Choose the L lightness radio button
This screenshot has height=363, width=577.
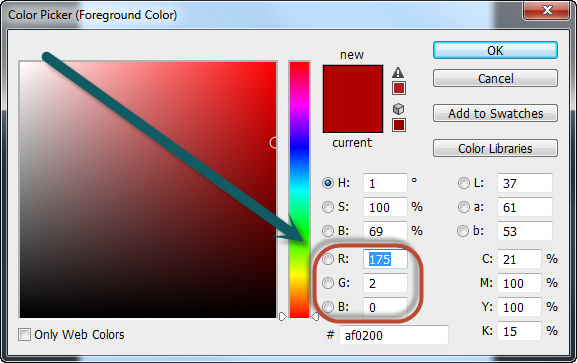click(x=464, y=183)
